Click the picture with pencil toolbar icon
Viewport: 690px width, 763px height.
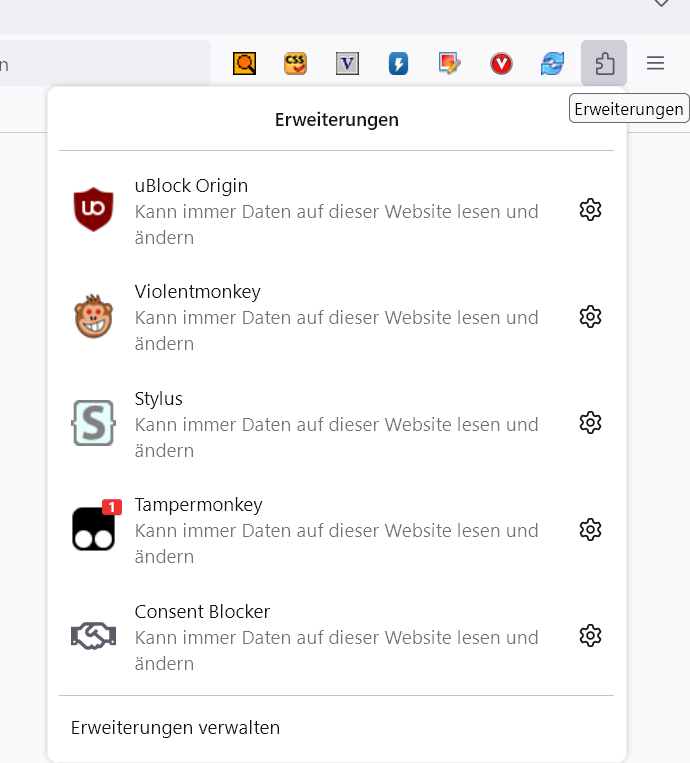[450, 64]
